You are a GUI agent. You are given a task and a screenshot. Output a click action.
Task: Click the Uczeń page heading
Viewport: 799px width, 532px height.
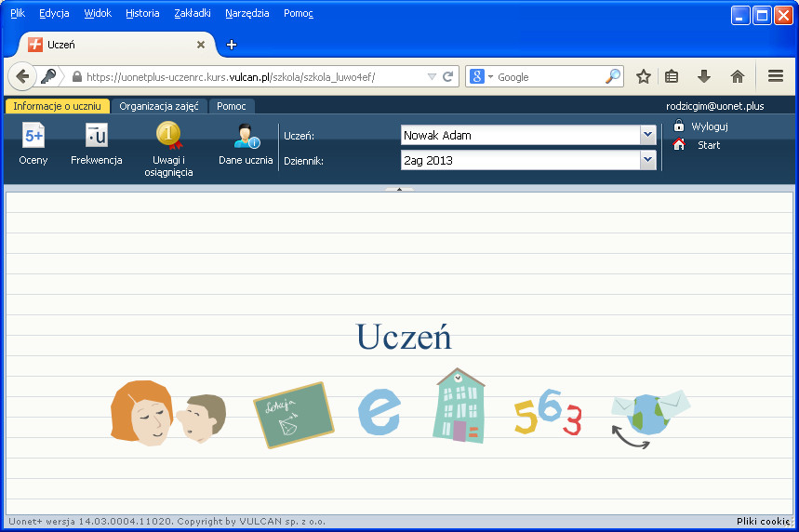[x=404, y=337]
